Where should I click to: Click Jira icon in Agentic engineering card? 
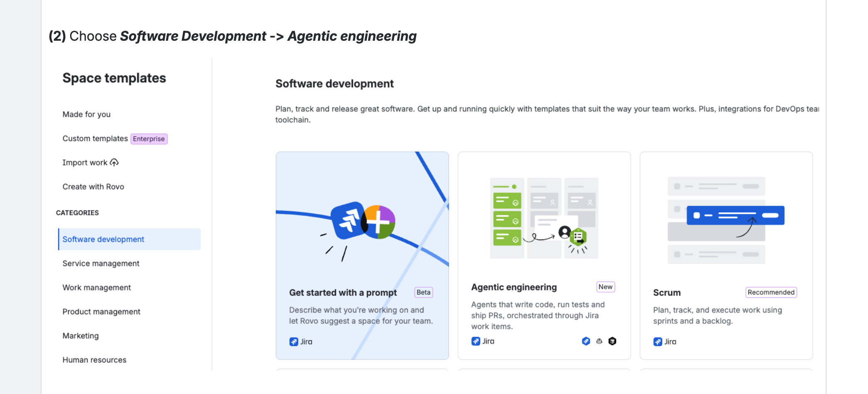click(476, 341)
